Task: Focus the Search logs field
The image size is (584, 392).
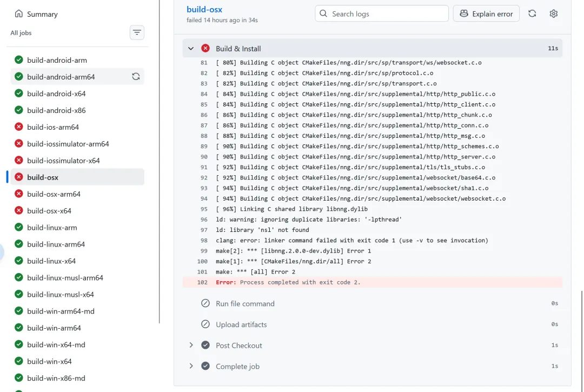Action: click(387, 14)
